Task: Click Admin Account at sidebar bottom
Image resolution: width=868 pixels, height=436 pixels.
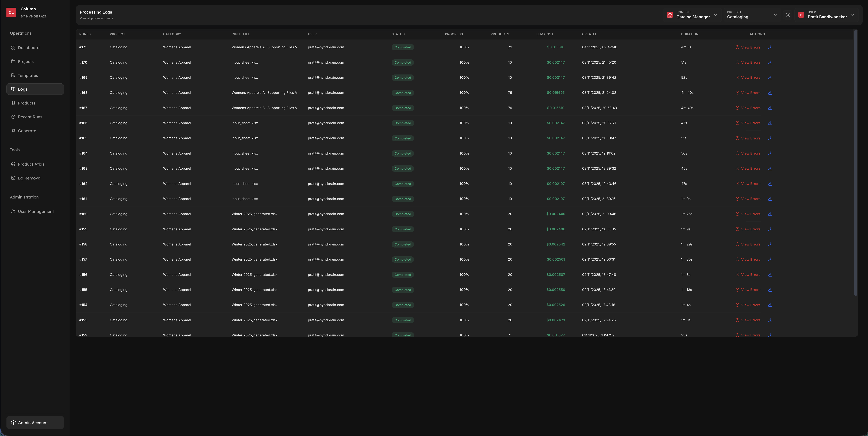Action: (33, 422)
